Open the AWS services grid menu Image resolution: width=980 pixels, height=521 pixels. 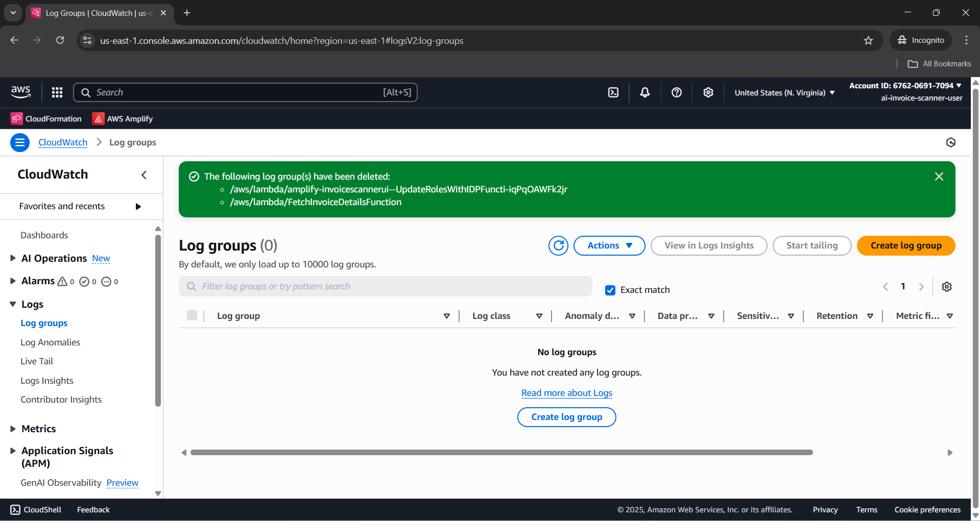(57, 92)
